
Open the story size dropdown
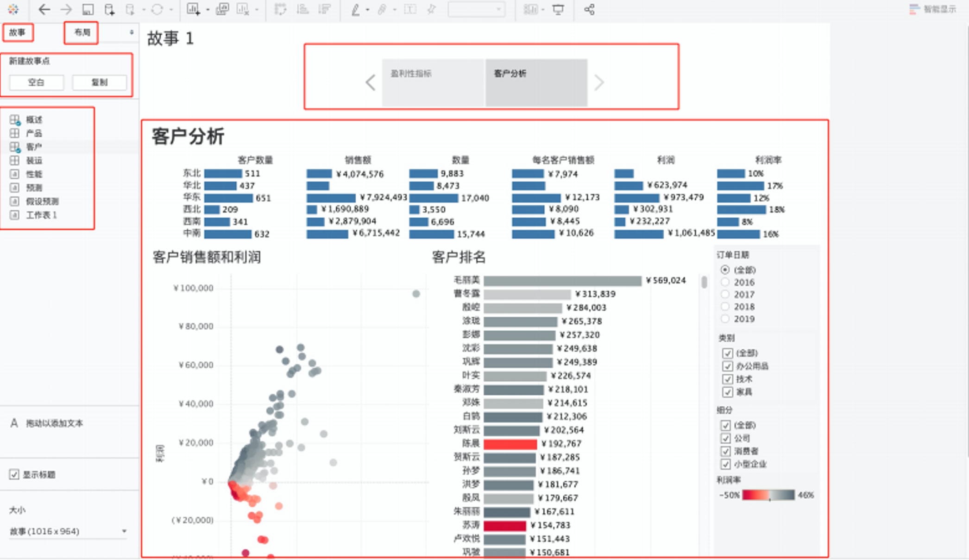point(124,531)
